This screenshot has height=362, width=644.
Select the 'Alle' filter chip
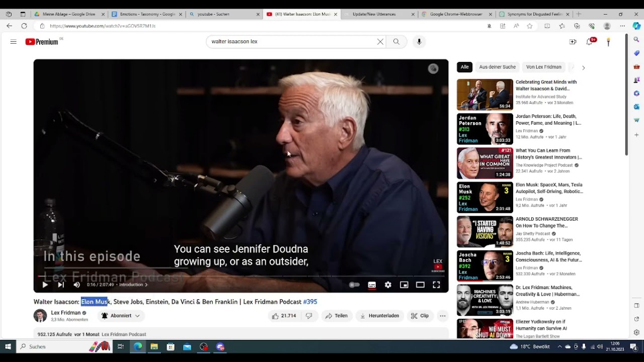tap(464, 67)
